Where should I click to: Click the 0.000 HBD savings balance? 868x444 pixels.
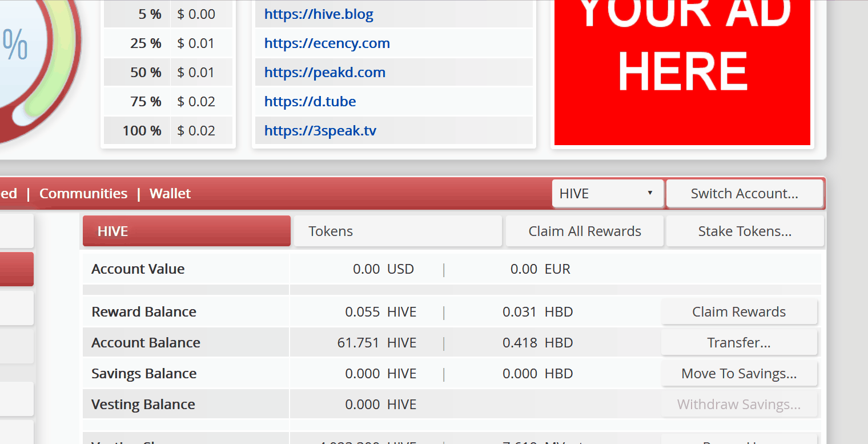point(537,374)
